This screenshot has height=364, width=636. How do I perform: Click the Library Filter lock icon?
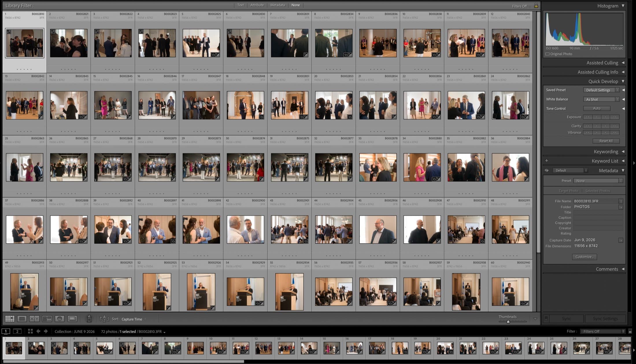point(536,5)
